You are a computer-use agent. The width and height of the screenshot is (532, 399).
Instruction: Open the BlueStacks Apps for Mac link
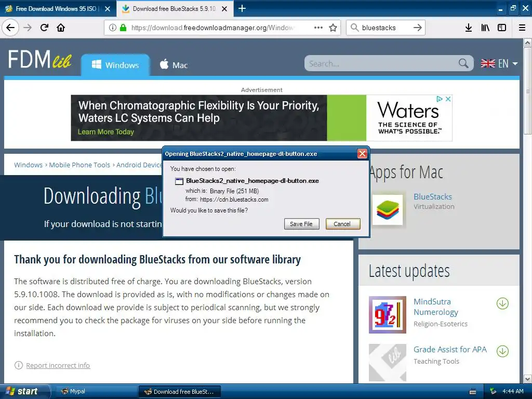(x=433, y=197)
